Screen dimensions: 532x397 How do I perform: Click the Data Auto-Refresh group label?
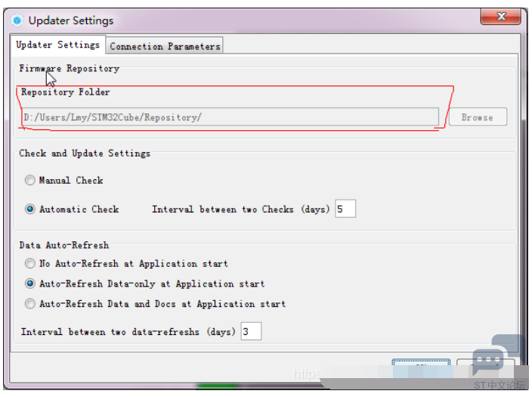pyautogui.click(x=64, y=245)
